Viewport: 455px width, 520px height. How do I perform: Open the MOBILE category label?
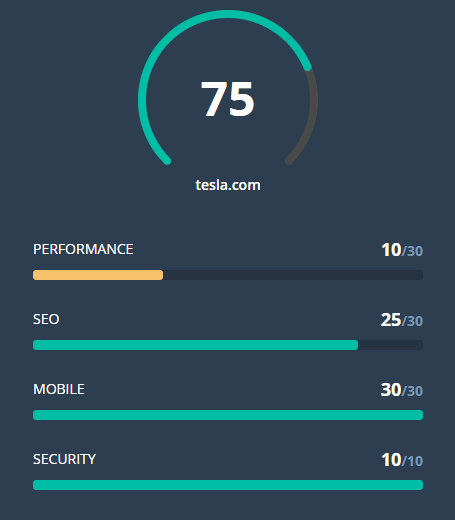pos(59,389)
